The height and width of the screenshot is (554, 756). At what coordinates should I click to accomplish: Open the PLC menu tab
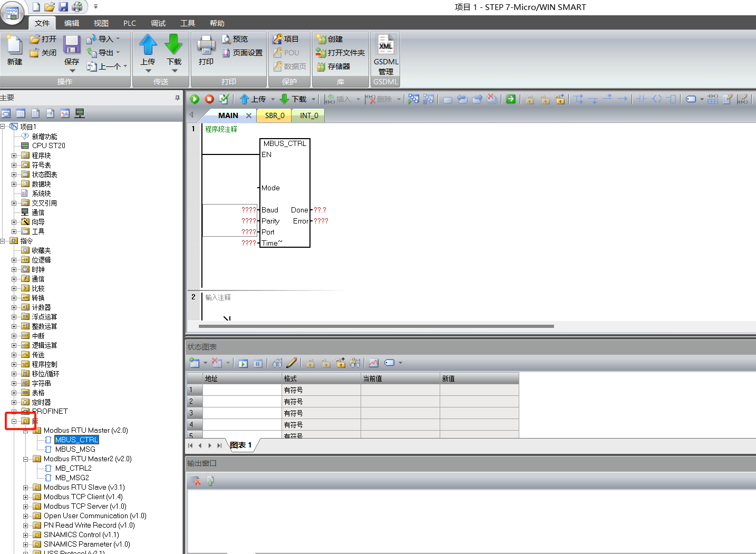click(129, 23)
